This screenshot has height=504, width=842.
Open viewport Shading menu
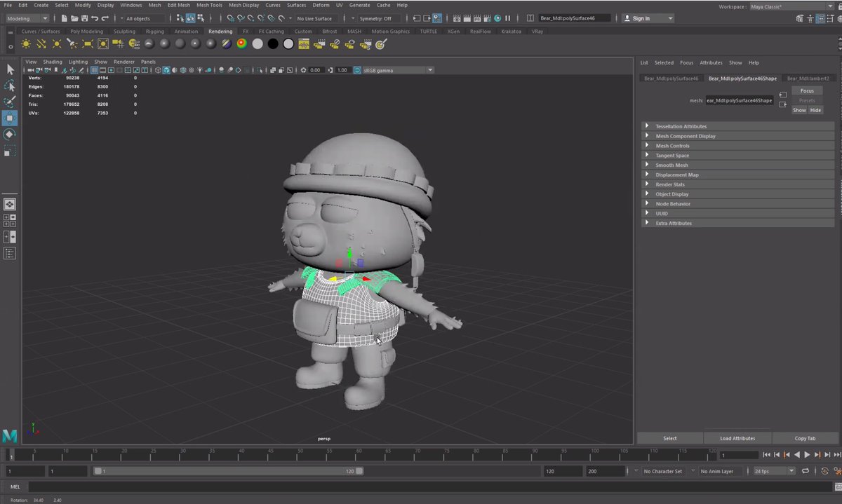(53, 62)
